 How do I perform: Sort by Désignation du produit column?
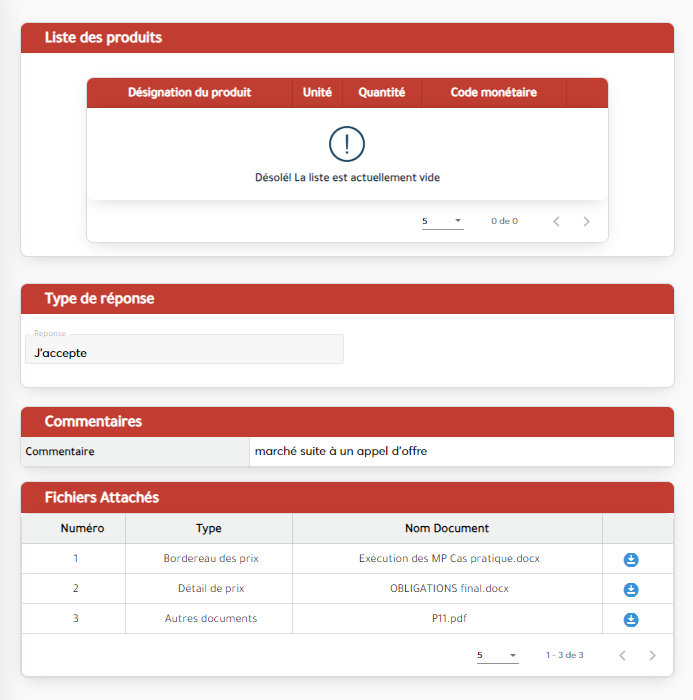tap(189, 92)
